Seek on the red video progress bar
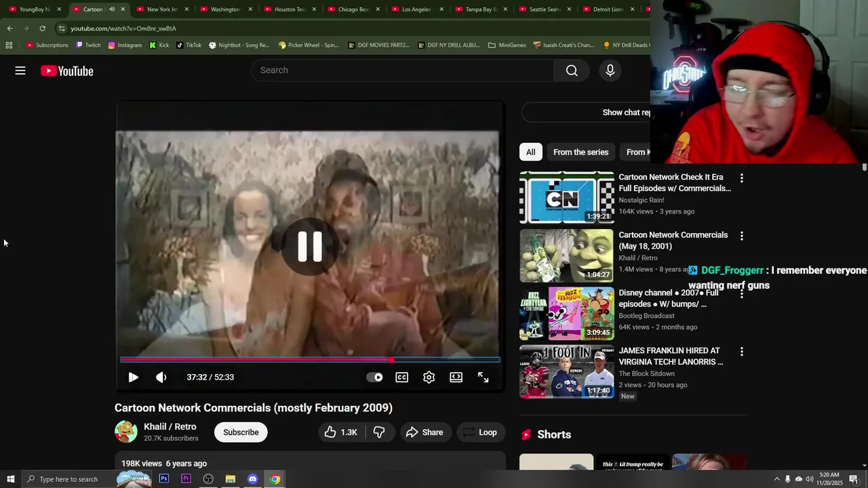This screenshot has height=488, width=868. coord(310,360)
